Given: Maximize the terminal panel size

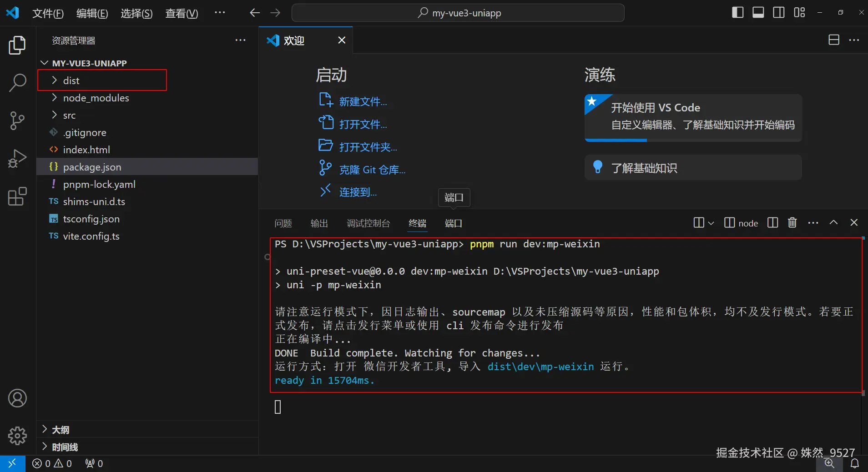Looking at the screenshot, I should [833, 222].
